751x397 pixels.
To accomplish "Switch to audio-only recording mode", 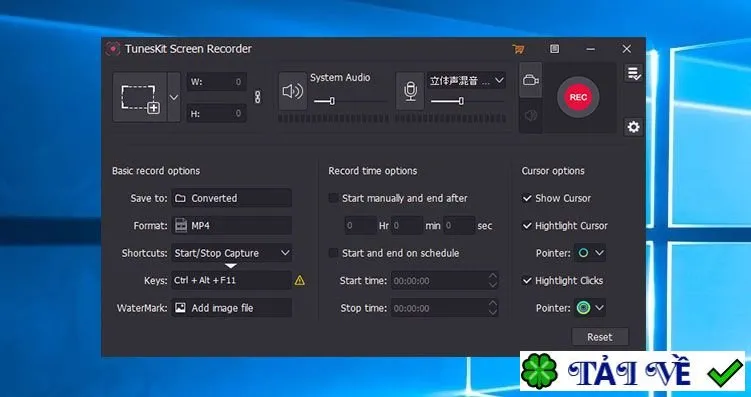I will (x=531, y=115).
